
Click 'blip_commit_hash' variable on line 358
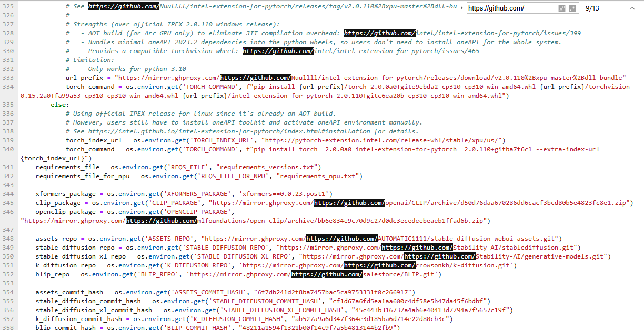(x=66, y=327)
